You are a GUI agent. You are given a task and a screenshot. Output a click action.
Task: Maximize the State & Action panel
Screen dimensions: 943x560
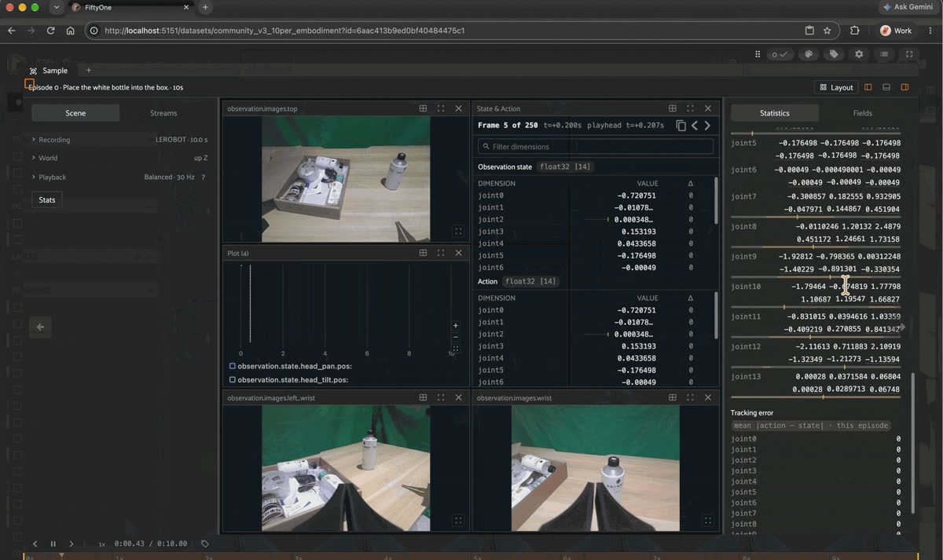point(690,108)
